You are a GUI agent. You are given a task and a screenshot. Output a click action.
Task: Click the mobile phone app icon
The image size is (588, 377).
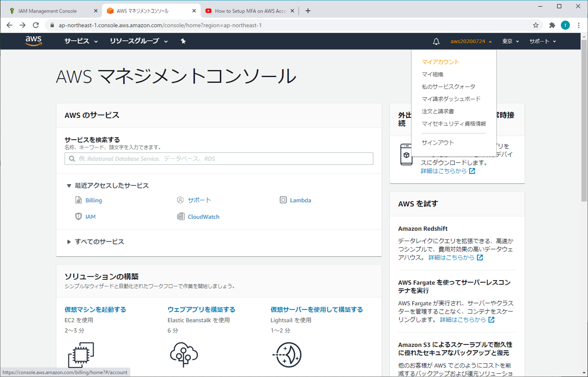point(406,155)
